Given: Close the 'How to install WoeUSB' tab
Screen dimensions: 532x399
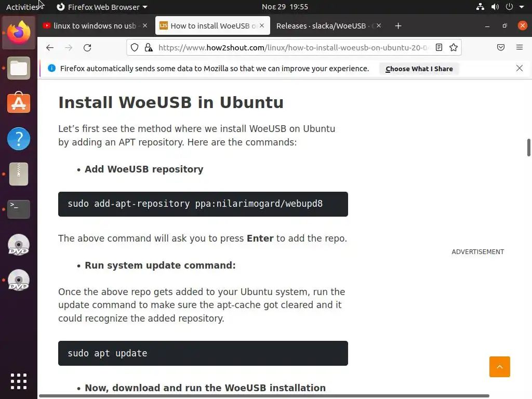Looking at the screenshot, I should click(262, 25).
